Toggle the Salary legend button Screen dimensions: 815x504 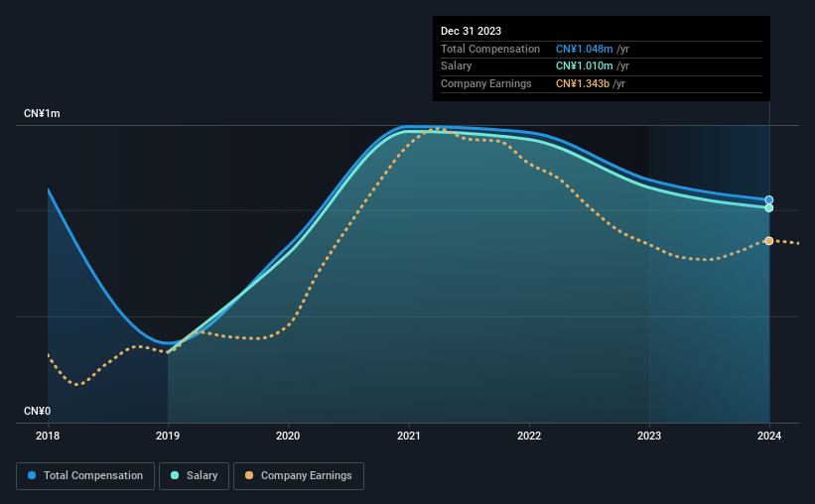(194, 476)
